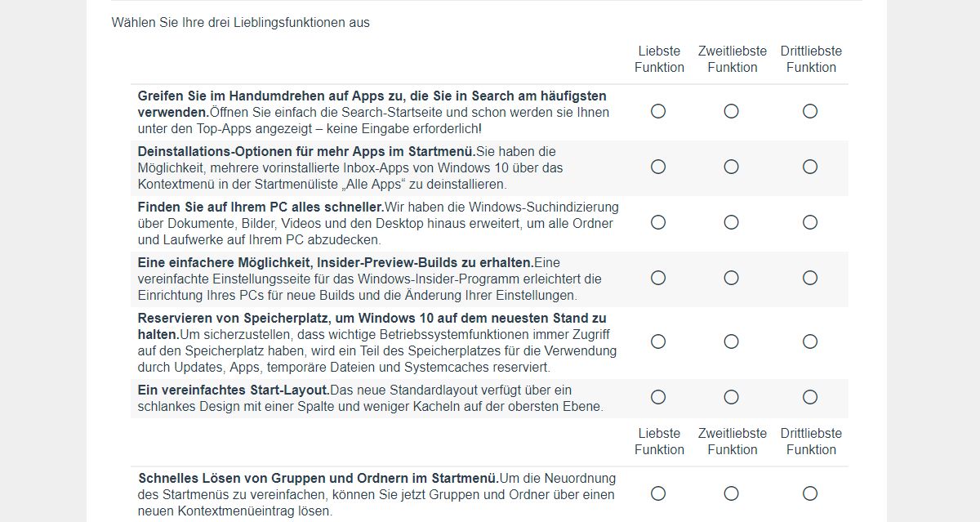
Task: Pick Liebste Funktion for Reservieren von Speicherplatz
Action: (x=658, y=341)
